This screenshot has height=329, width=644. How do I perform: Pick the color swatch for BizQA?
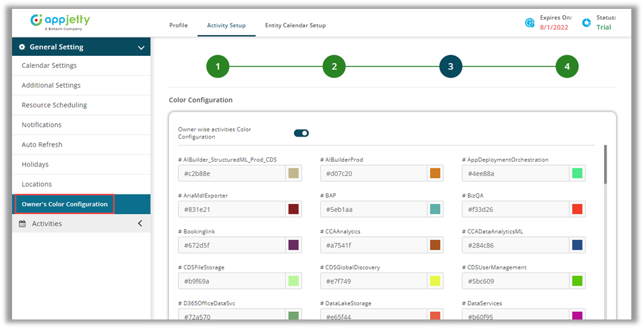pos(577,209)
